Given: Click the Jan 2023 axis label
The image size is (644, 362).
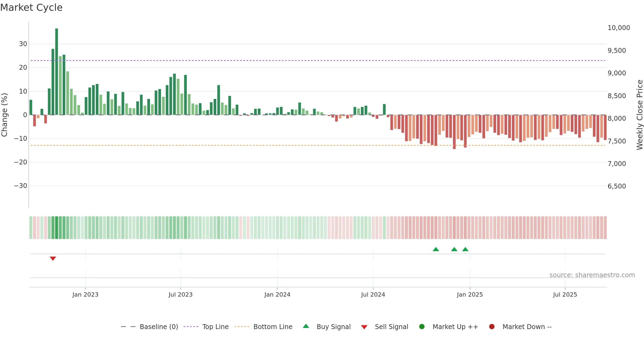Looking at the screenshot, I should 85,294.
